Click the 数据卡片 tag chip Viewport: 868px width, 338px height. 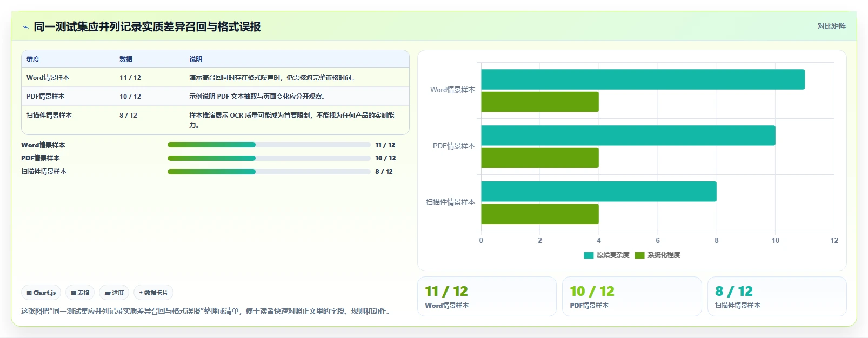point(153,293)
